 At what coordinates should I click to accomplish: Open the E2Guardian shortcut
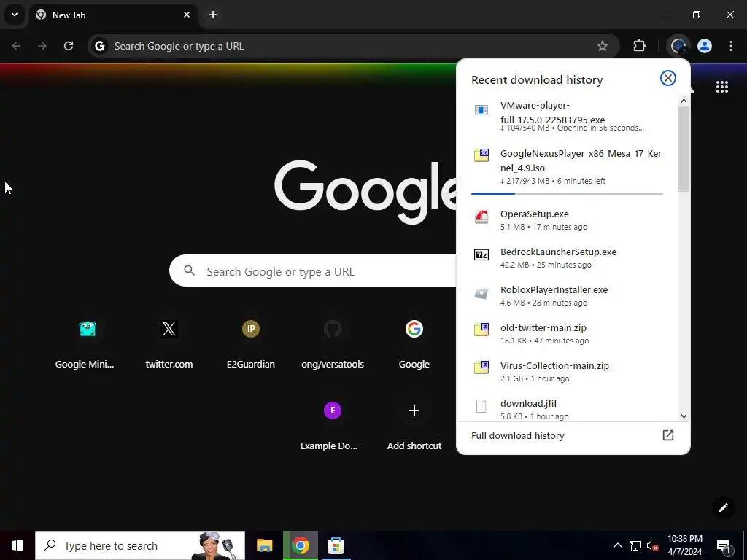pos(251,344)
